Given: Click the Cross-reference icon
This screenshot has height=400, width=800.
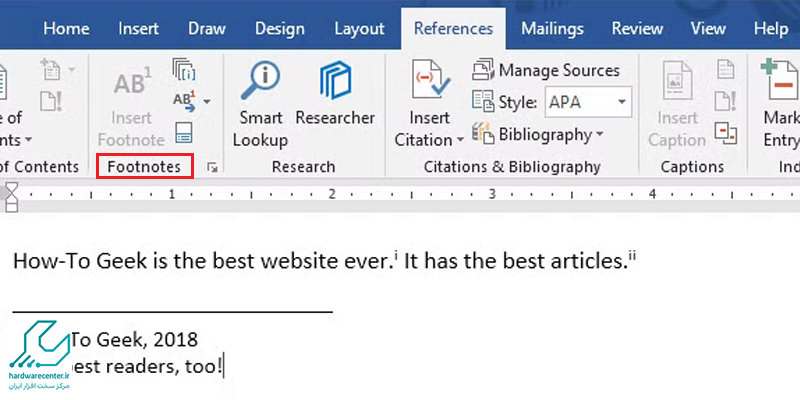Looking at the screenshot, I should (x=725, y=133).
